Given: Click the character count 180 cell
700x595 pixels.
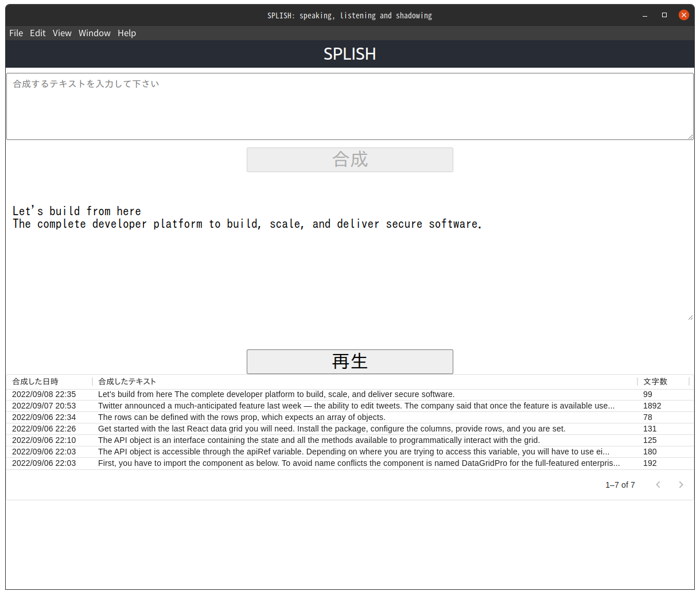Looking at the screenshot, I should 650,452.
